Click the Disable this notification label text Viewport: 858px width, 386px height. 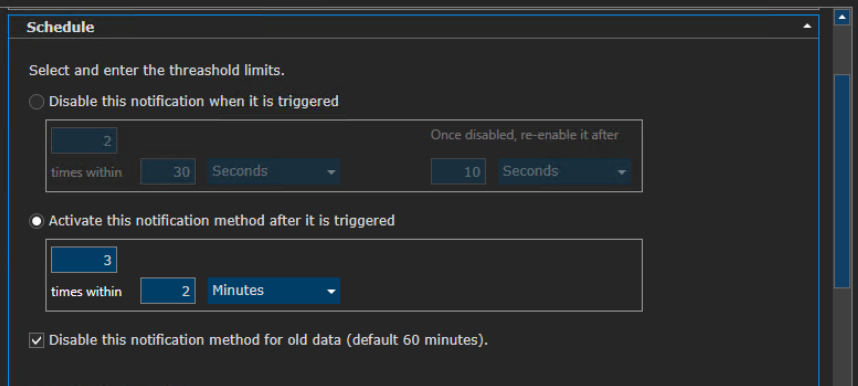(194, 101)
